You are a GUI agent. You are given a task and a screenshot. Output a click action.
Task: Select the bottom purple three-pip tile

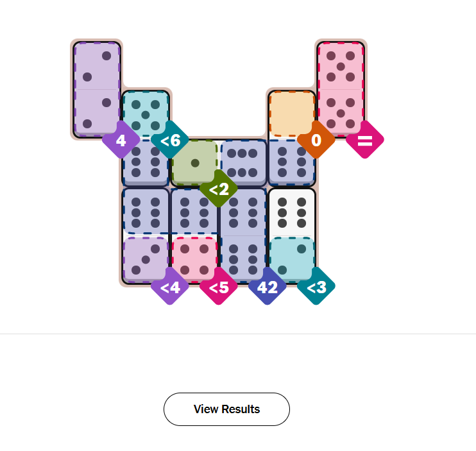(146, 260)
